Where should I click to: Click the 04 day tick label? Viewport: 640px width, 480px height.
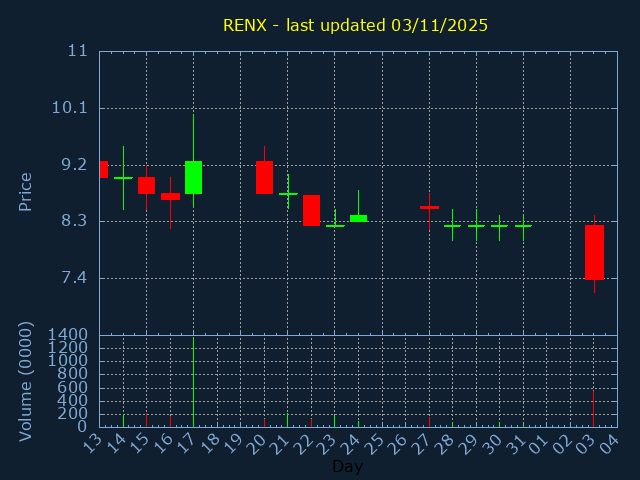click(608, 442)
